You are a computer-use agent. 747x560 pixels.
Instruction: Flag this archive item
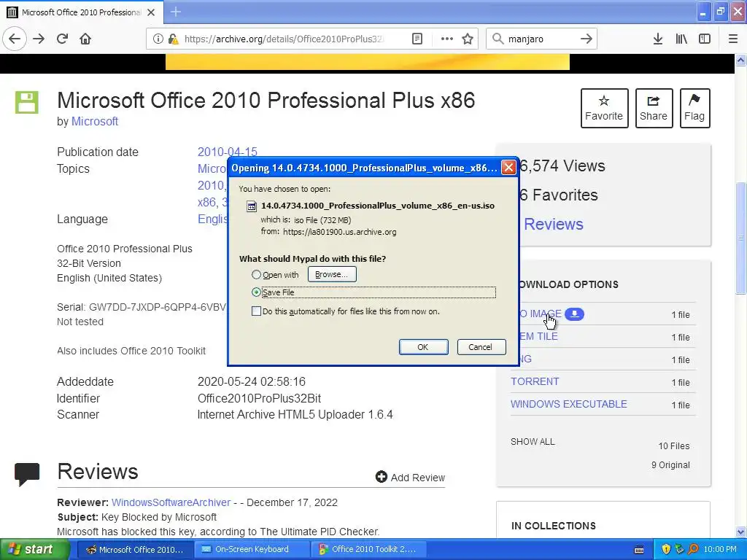(694, 108)
